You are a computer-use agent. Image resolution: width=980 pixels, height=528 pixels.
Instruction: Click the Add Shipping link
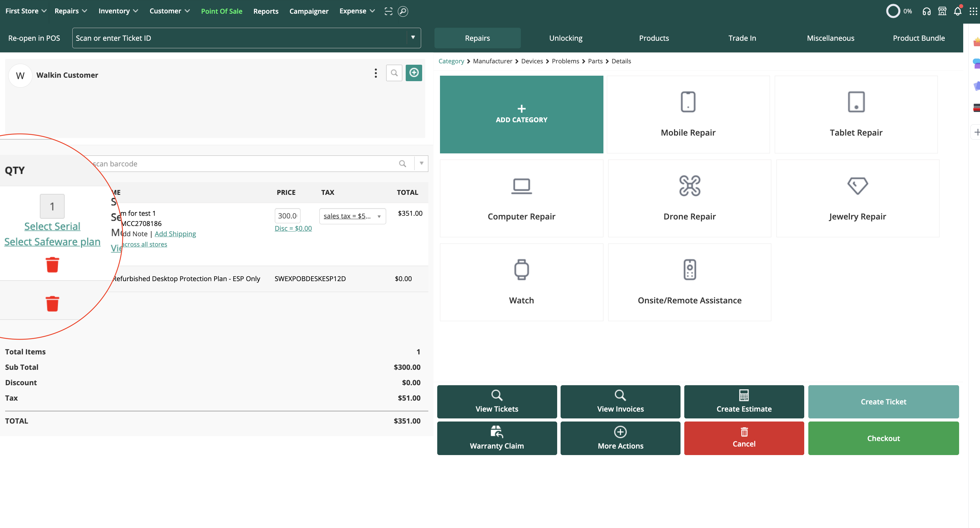175,234
